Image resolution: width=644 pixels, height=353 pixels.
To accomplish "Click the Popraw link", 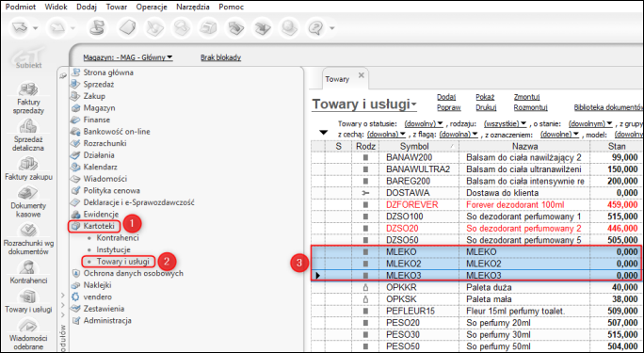I will click(x=449, y=107).
